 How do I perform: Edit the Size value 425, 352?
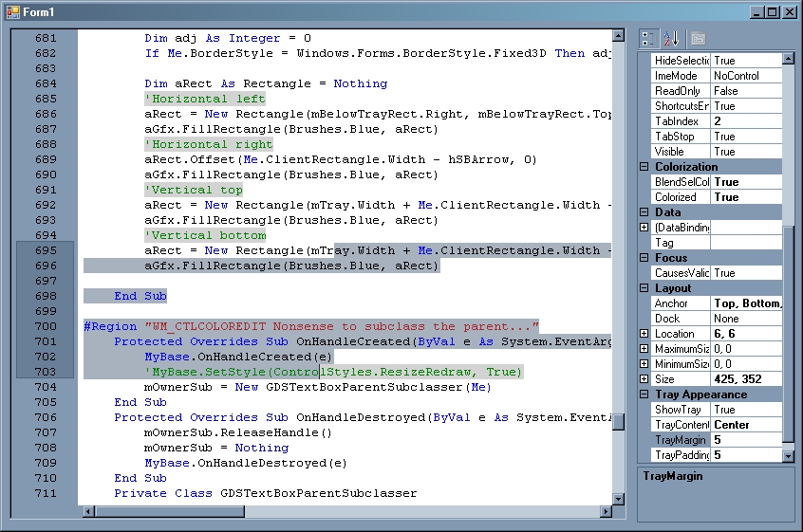tap(746, 379)
